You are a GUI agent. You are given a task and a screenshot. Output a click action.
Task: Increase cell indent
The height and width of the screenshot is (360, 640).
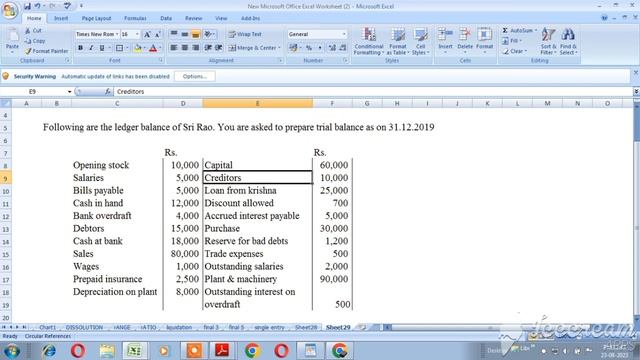pos(219,48)
